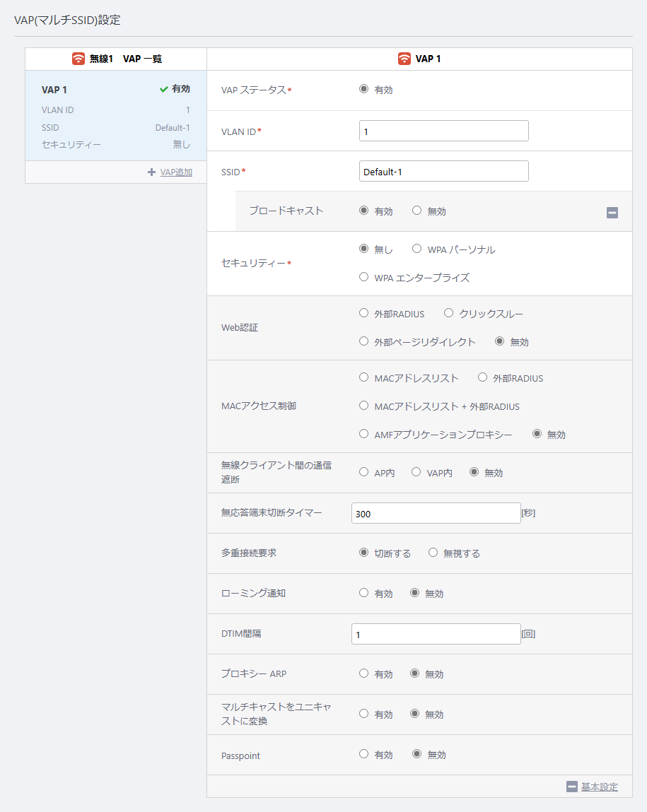Viewport: 647px width, 812px height.
Task: Select 切断する for 多重接続要求
Action: click(x=363, y=553)
